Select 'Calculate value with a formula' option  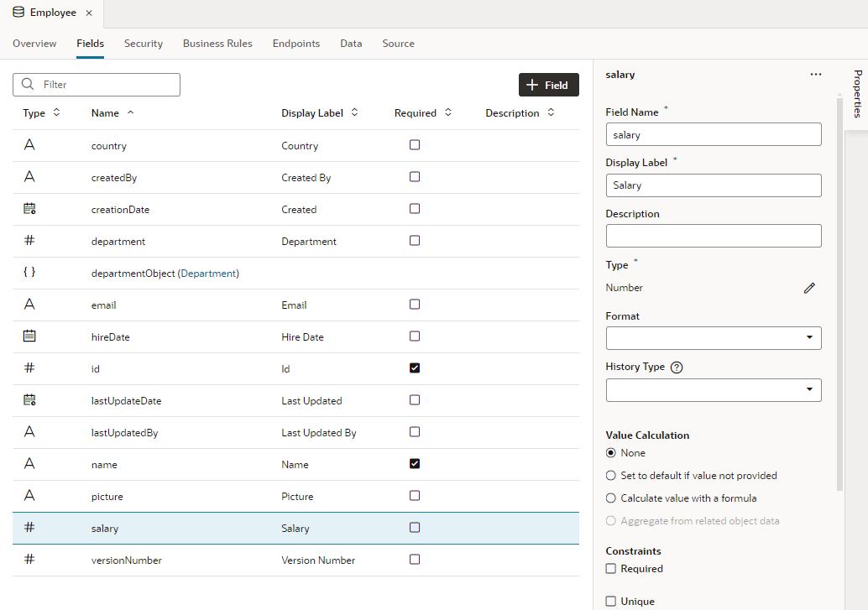click(611, 498)
